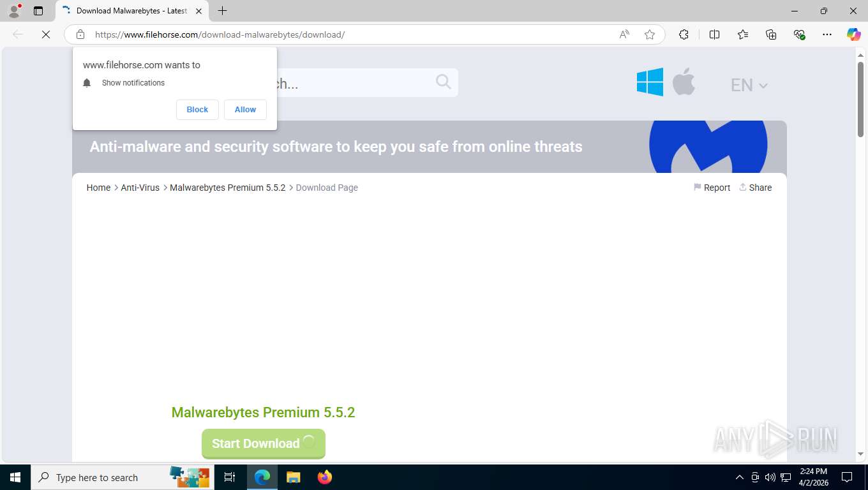Click the search magnifier icon
This screenshot has width=868, height=490.
point(444,82)
